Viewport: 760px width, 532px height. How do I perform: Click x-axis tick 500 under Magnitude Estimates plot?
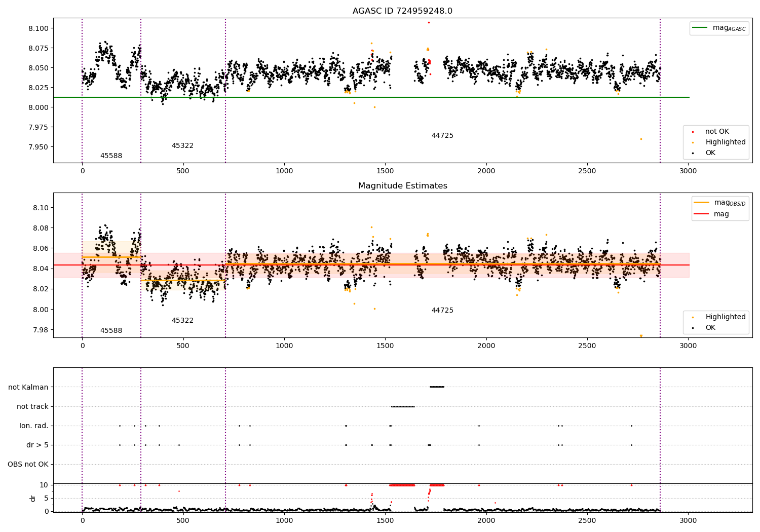183,346
